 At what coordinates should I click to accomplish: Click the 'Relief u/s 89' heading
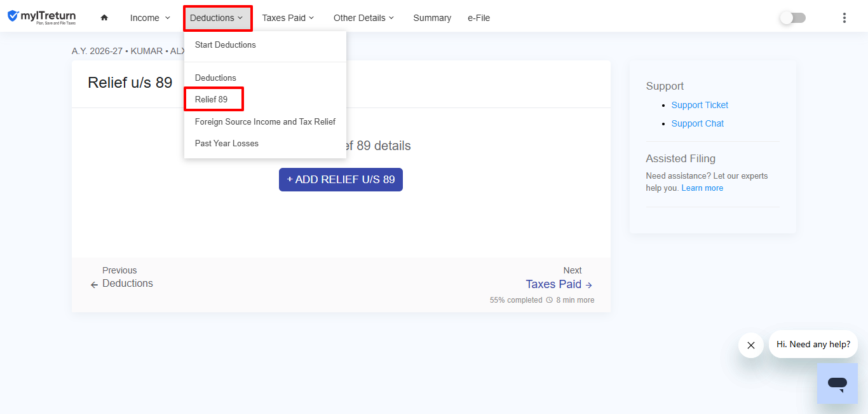coord(130,83)
